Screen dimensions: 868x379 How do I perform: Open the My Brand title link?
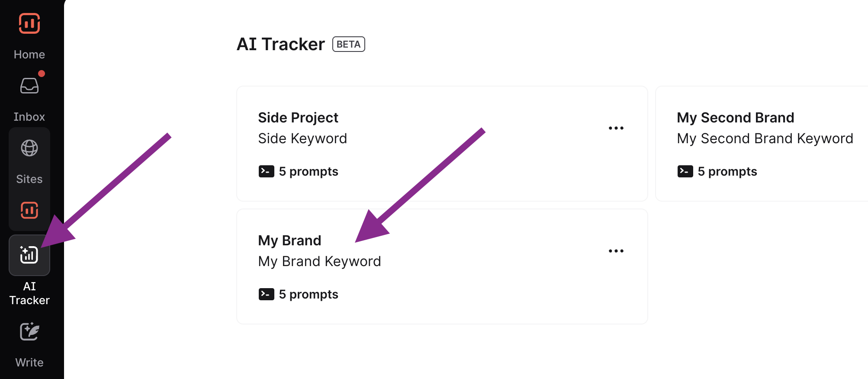[x=289, y=241]
